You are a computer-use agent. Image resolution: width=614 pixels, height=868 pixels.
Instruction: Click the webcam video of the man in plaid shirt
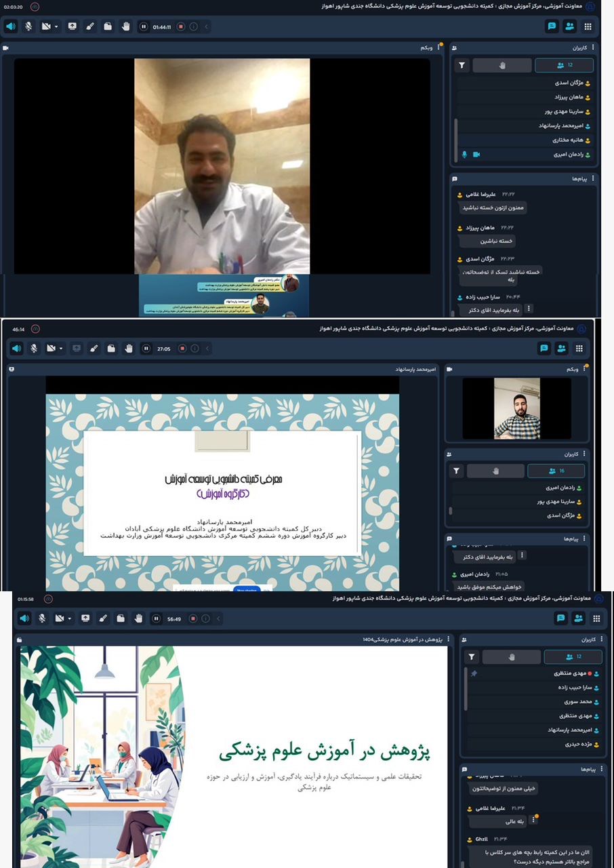point(516,408)
